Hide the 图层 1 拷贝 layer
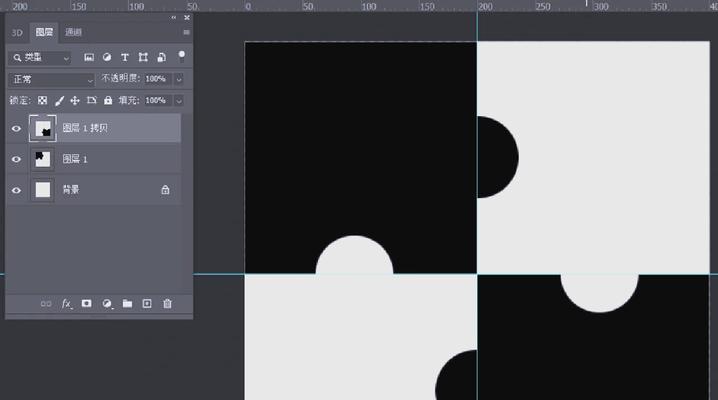The width and height of the screenshot is (718, 400). point(16,129)
